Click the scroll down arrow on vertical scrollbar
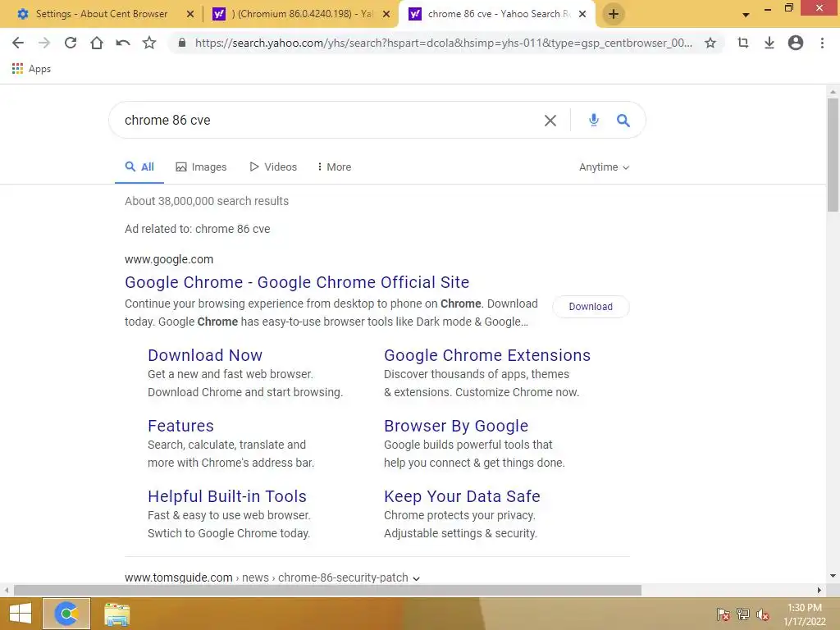Screen dimensions: 840x630 (833, 576)
